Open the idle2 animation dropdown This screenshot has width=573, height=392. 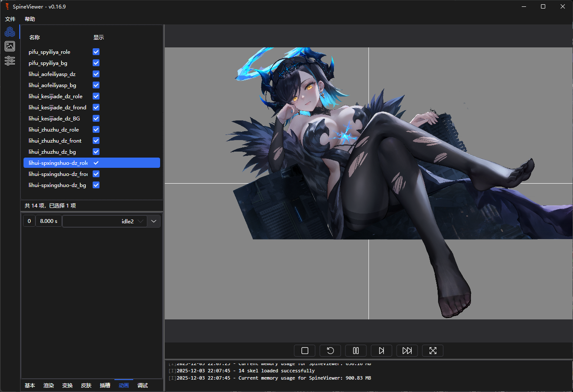(x=105, y=221)
